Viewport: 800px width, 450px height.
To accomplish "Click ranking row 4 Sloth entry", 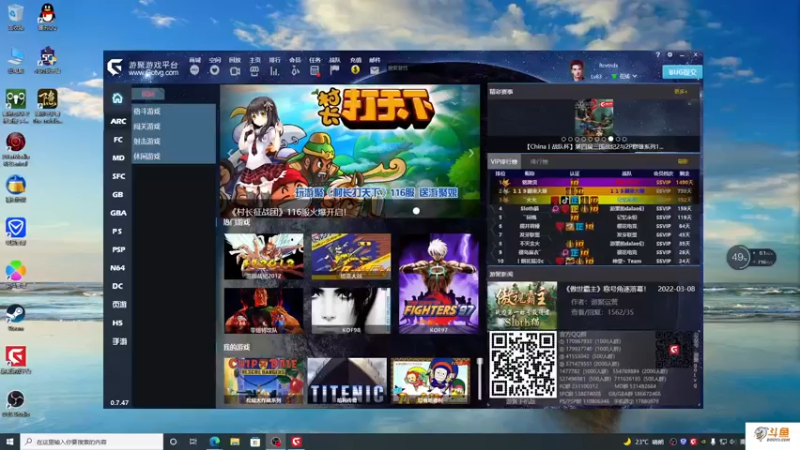I will pyautogui.click(x=594, y=209).
